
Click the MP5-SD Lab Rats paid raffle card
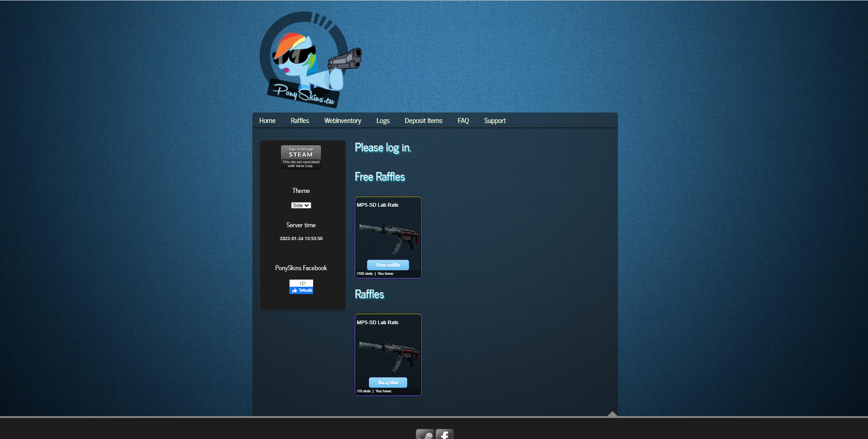tap(388, 352)
